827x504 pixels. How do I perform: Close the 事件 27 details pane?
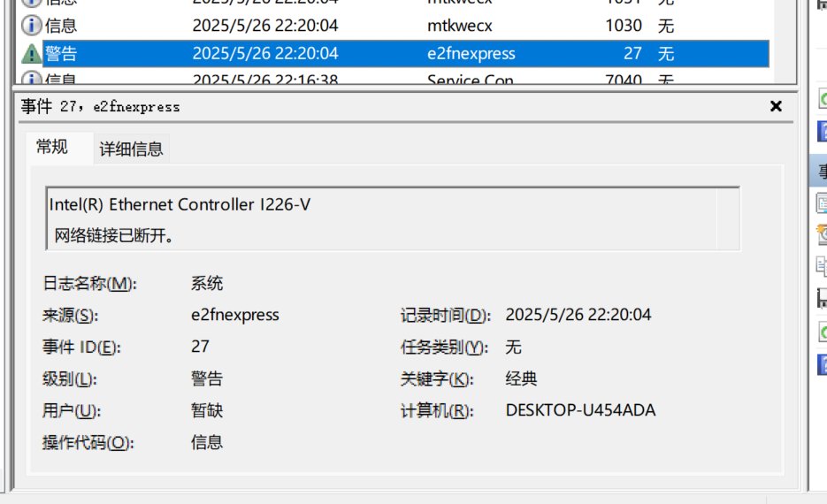tap(776, 106)
